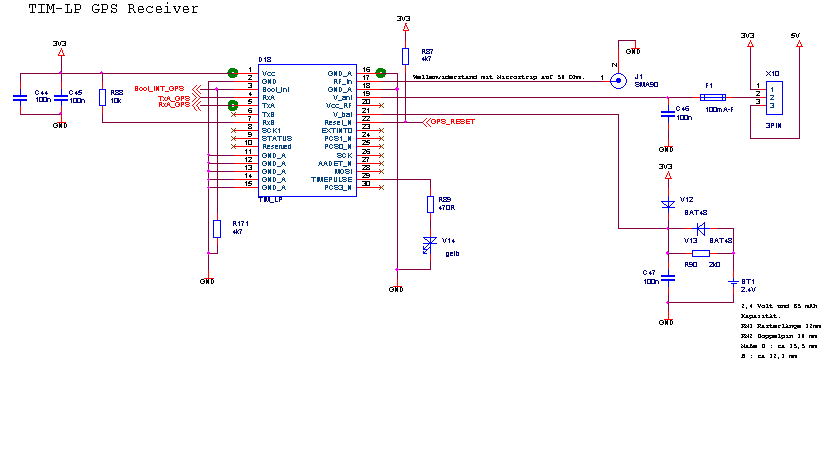This screenshot has height=458, width=827.
Task: Select the BT1 battery symbol
Action: 733,283
